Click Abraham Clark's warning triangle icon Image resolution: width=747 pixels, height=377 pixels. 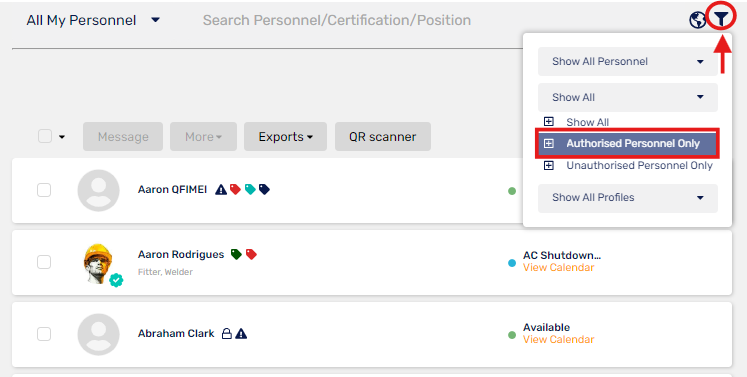[x=241, y=333]
